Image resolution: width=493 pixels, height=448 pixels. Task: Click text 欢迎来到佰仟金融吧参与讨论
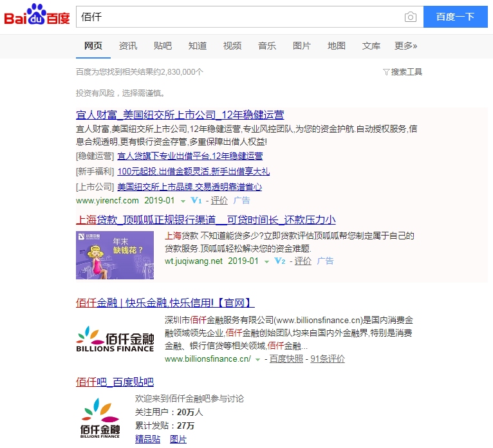click(189, 398)
